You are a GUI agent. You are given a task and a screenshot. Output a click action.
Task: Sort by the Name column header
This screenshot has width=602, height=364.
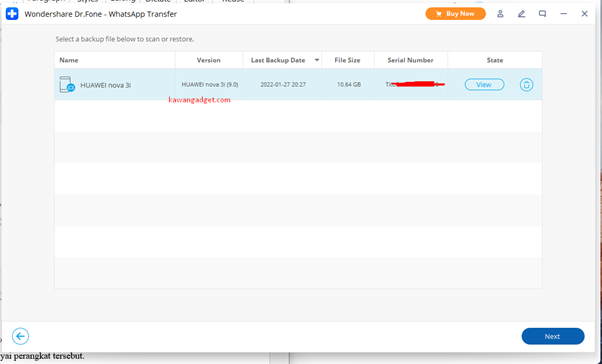69,60
